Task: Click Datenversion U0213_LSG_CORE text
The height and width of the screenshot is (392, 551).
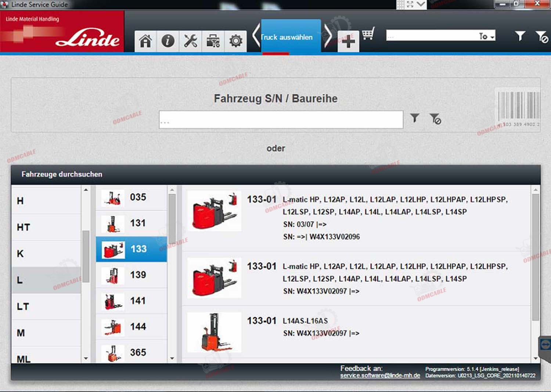Action: [480, 375]
